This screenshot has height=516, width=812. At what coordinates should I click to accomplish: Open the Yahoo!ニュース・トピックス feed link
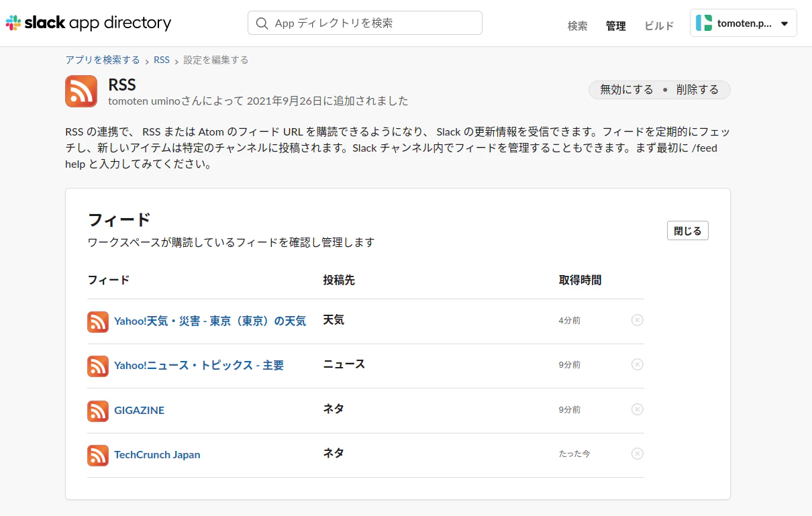198,365
